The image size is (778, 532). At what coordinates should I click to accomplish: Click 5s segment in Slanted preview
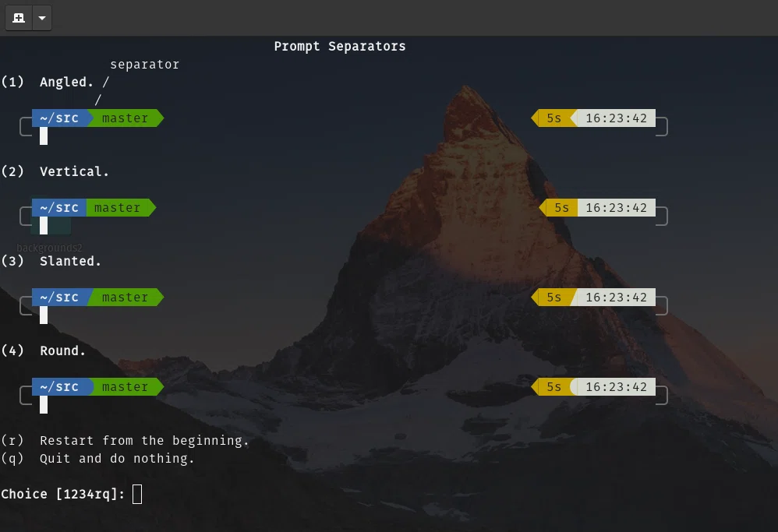(x=553, y=297)
